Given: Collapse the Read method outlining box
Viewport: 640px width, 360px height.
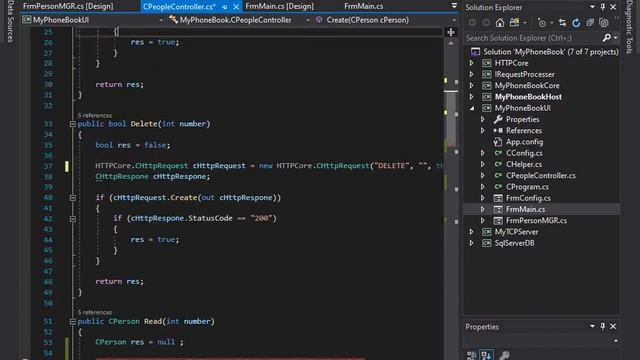Looking at the screenshot, I should click(x=72, y=322).
